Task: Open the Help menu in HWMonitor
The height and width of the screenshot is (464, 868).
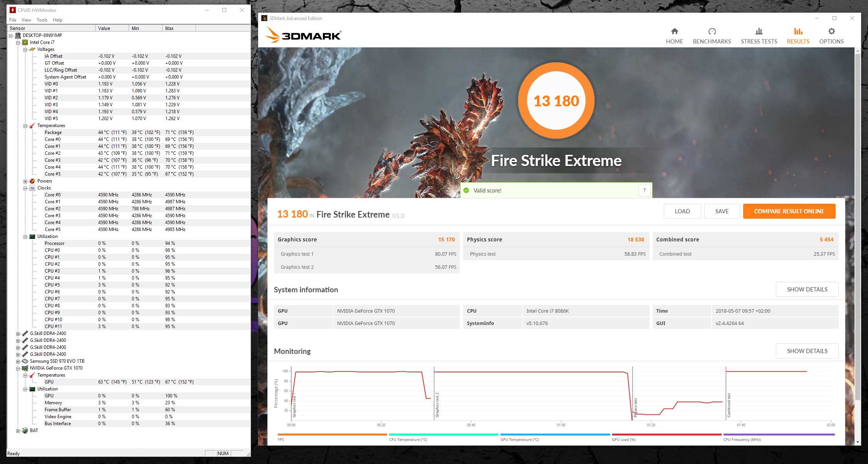Action: coord(57,20)
